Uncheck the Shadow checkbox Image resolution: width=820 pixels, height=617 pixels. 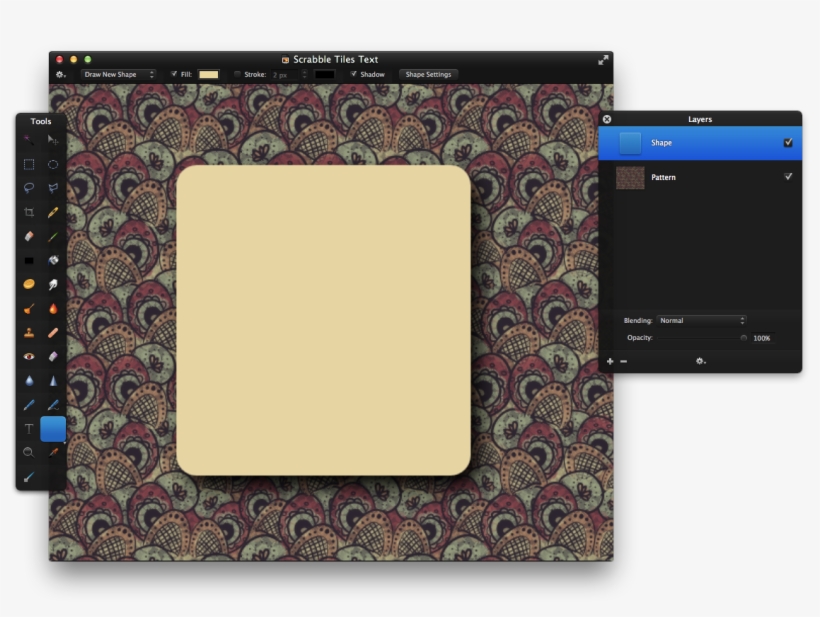point(353,74)
